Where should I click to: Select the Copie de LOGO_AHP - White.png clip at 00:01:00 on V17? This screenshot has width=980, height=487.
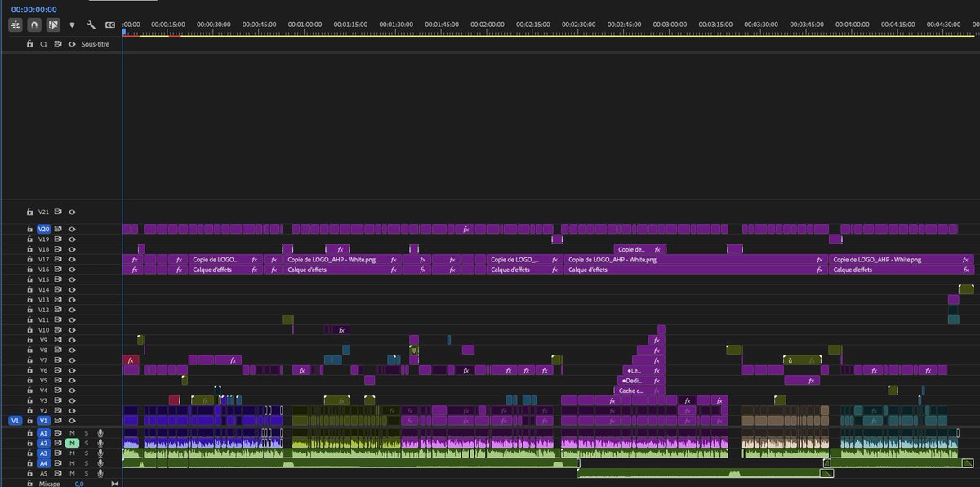click(x=342, y=259)
